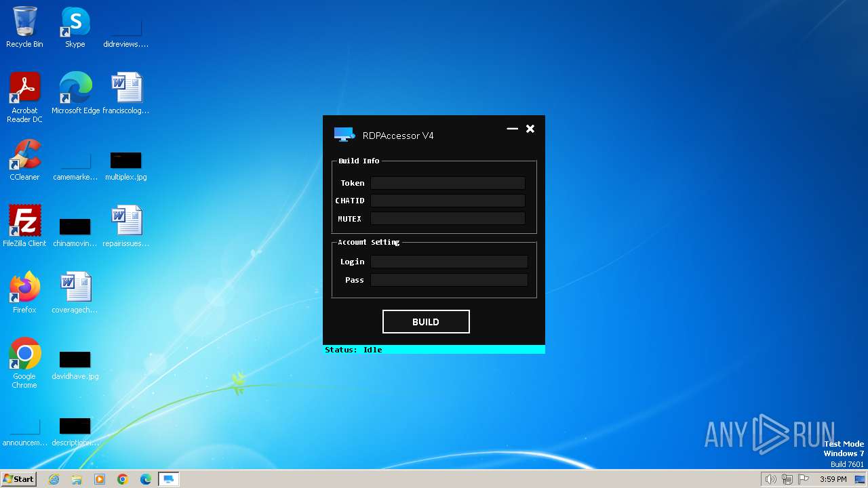Select the coveragech Word document
This screenshot has width=868, height=488.
pos(75,293)
